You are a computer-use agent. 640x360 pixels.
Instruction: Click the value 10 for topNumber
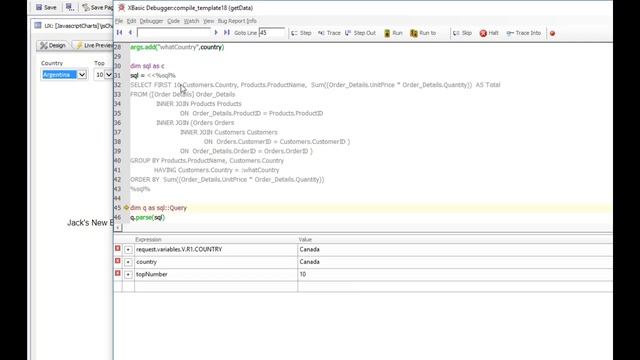(x=302, y=274)
